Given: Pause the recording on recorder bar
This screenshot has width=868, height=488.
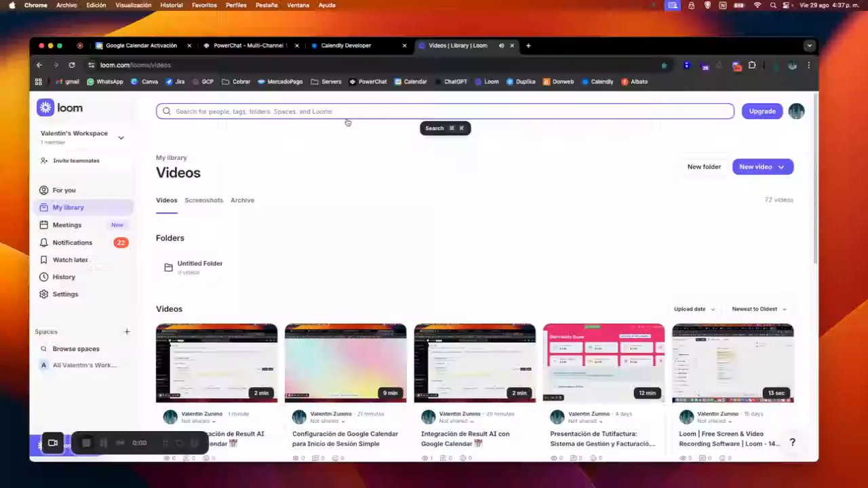Looking at the screenshot, I should pos(103,443).
